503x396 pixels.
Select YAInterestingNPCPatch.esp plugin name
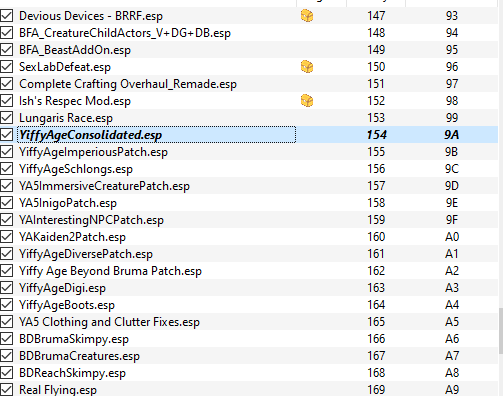(x=91, y=220)
